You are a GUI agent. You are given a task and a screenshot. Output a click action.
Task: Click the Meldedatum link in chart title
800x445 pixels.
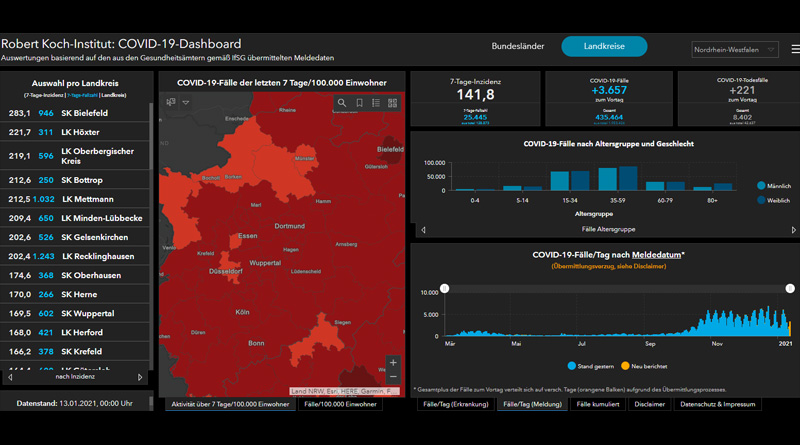click(656, 255)
